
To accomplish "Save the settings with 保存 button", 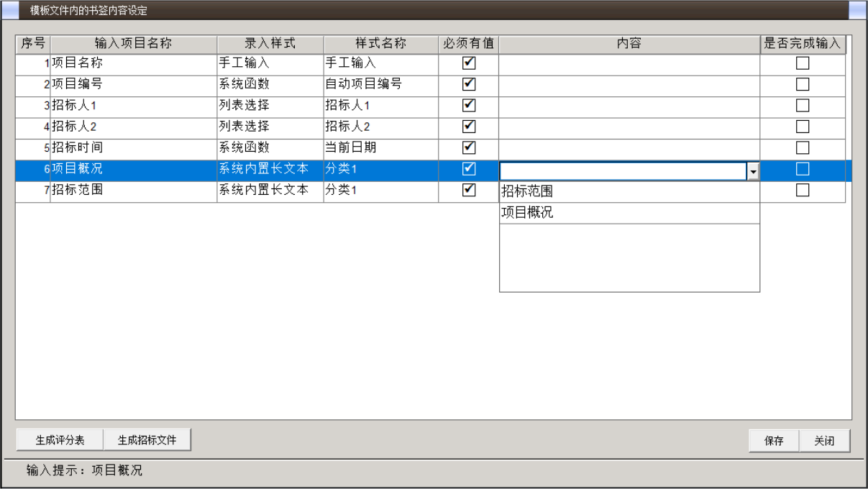I will click(x=774, y=442).
